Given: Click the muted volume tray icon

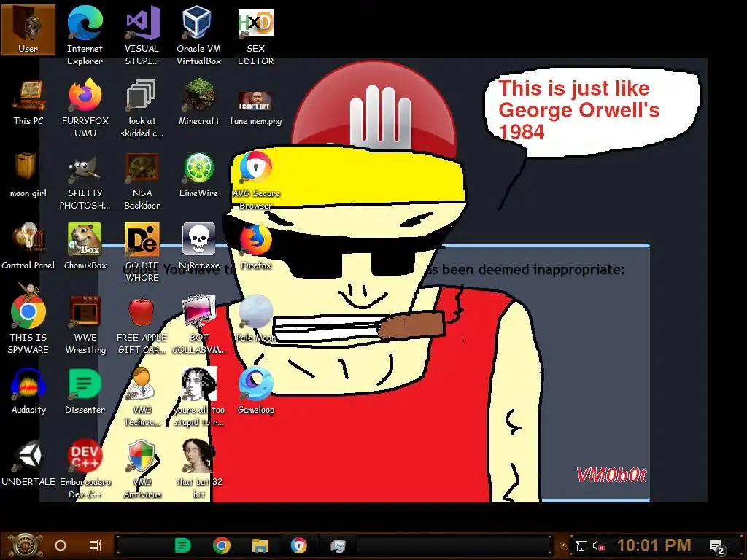Looking at the screenshot, I should pyautogui.click(x=598, y=545).
